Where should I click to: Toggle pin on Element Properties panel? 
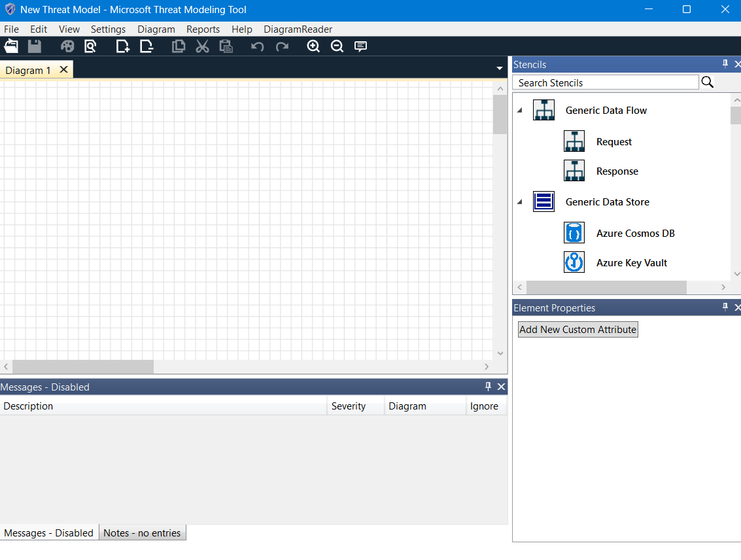[x=725, y=307]
